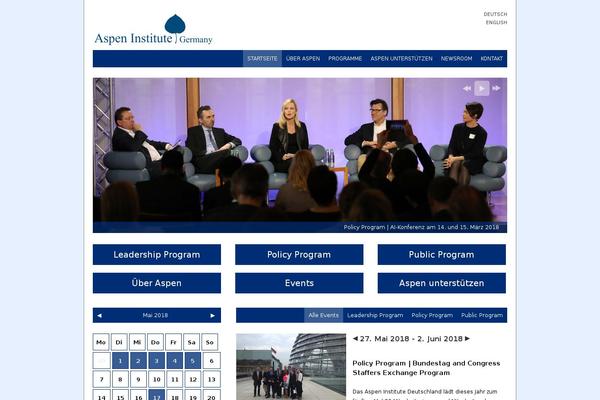Select the Leadership Program events tab
Image resolution: width=600 pixels, height=400 pixels.
[x=375, y=315]
